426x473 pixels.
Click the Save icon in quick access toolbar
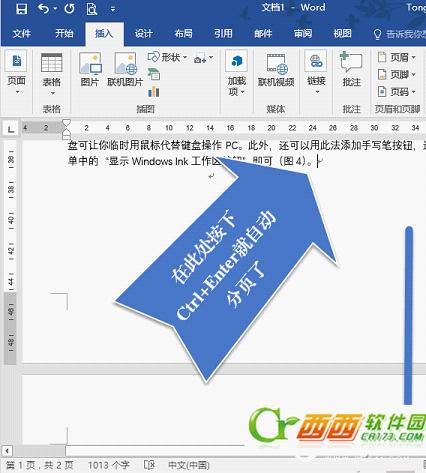click(x=21, y=9)
